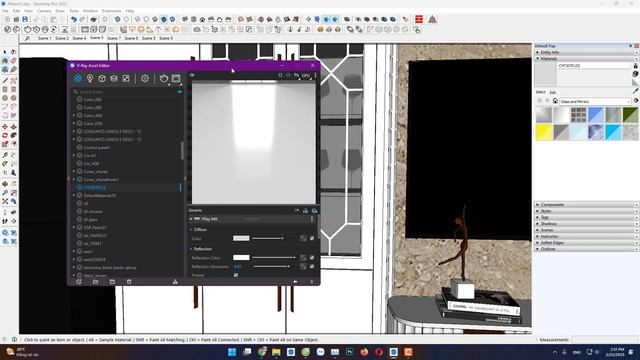The height and width of the screenshot is (360, 640).
Task: Open V-Ray render Settings gear
Action: [x=145, y=78]
